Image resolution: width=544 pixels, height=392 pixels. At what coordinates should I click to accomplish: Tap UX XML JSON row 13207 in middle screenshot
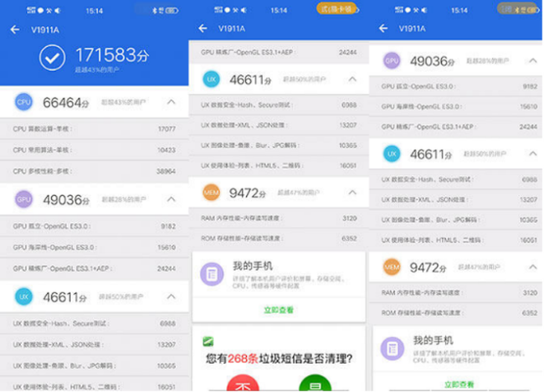pyautogui.click(x=279, y=125)
